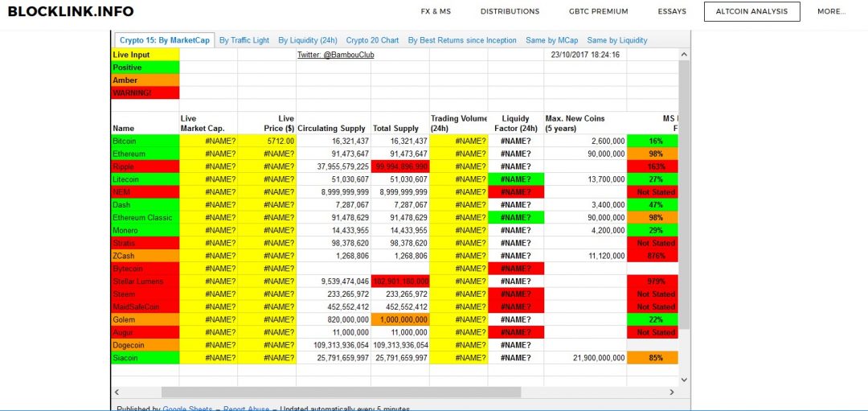The width and height of the screenshot is (868, 411).
Task: Select the Dash name cell
Action: [x=145, y=205]
